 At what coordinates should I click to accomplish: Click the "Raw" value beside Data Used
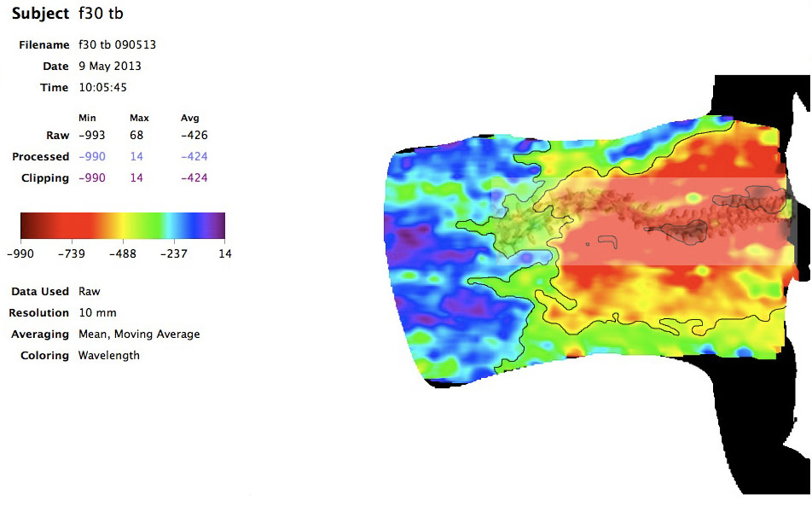pos(89,291)
